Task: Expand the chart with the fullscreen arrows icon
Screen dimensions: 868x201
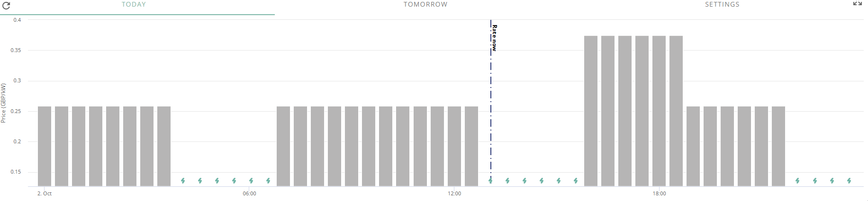Action: point(857,3)
